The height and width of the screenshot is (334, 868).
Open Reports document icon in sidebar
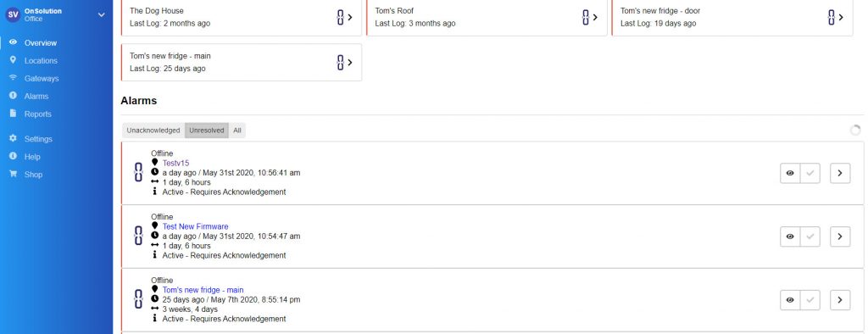click(x=14, y=113)
